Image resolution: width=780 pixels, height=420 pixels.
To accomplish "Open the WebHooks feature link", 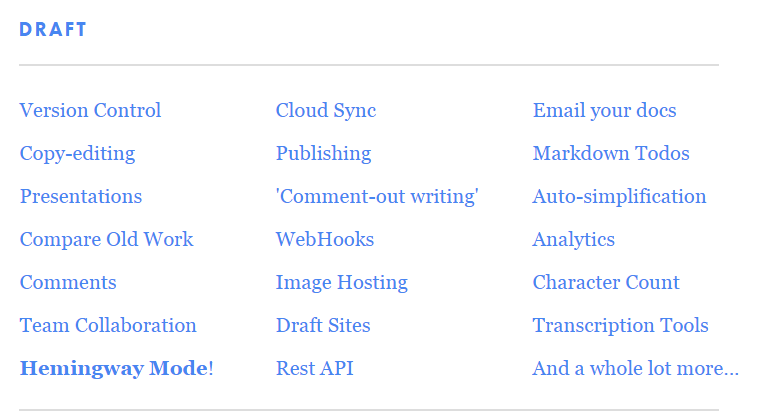I will tap(325, 240).
